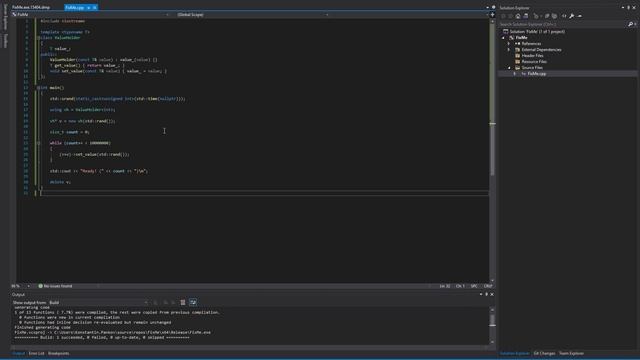Switch to the Output bottom tab
This screenshot has width=640, height=360.
[18, 353]
